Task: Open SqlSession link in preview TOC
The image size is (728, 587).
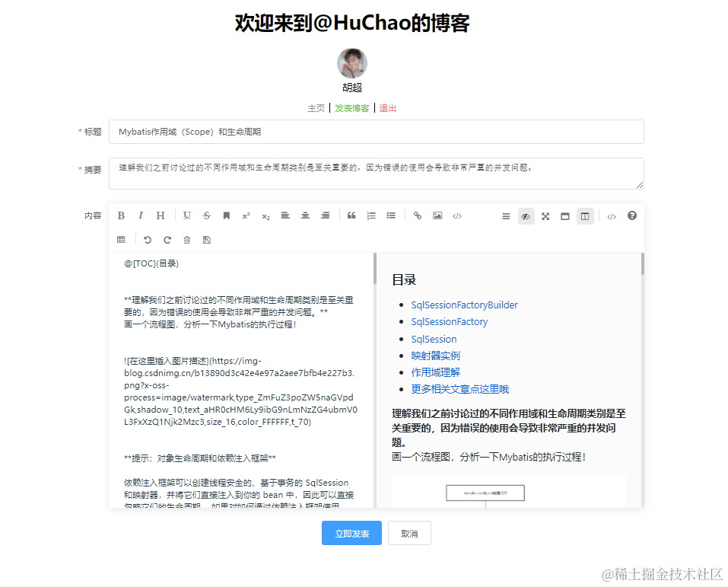Action: (434, 340)
